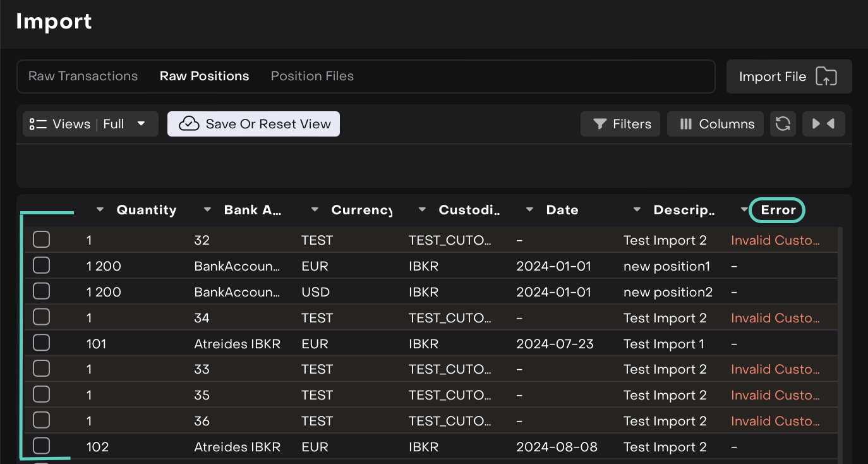Click the refresh icon in the toolbar
Image resolution: width=868 pixels, height=464 pixels.
pyautogui.click(x=783, y=124)
